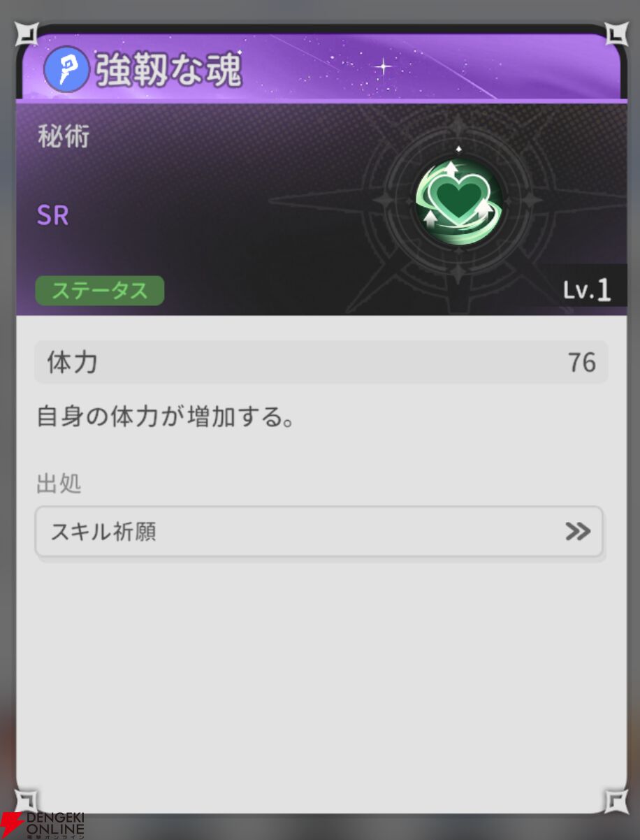Screen dimensions: 640x840
Task: Click the sparkle star in purple header
Action: [x=383, y=67]
